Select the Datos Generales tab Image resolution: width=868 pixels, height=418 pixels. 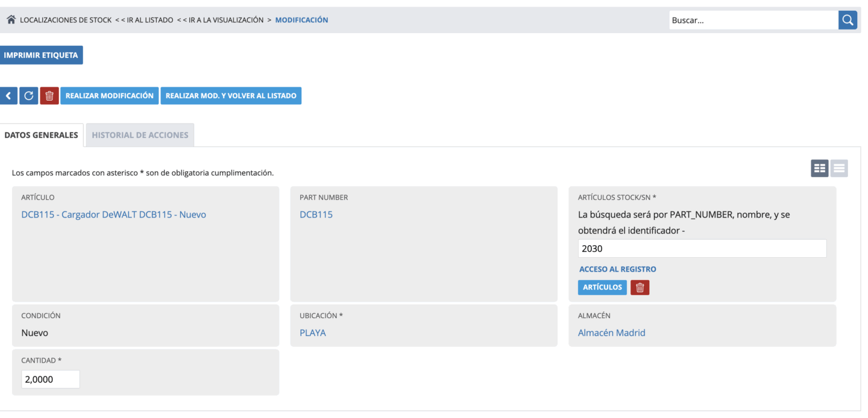coord(41,135)
